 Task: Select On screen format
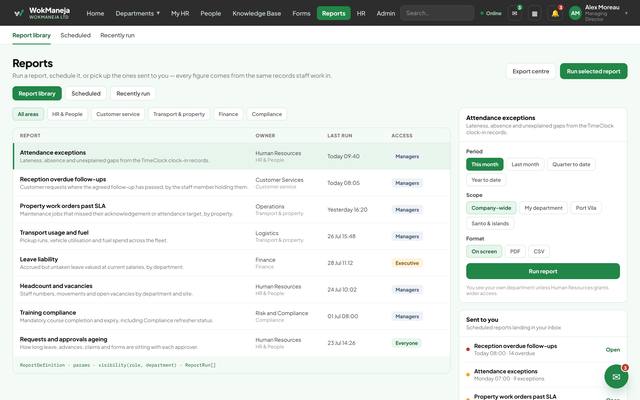coord(484,251)
